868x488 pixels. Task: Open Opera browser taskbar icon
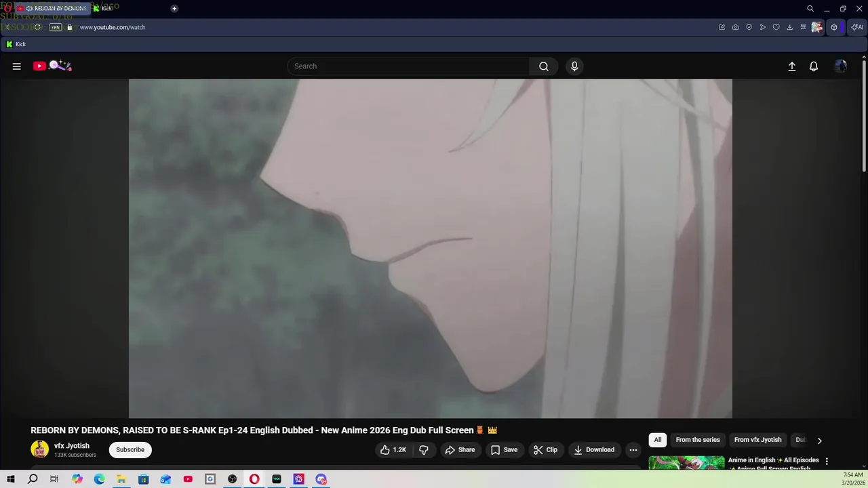(x=254, y=479)
